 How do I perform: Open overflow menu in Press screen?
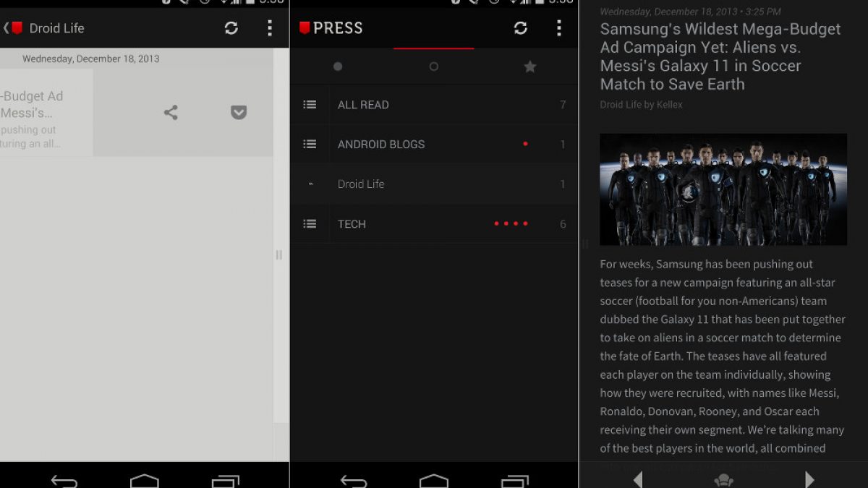558,28
